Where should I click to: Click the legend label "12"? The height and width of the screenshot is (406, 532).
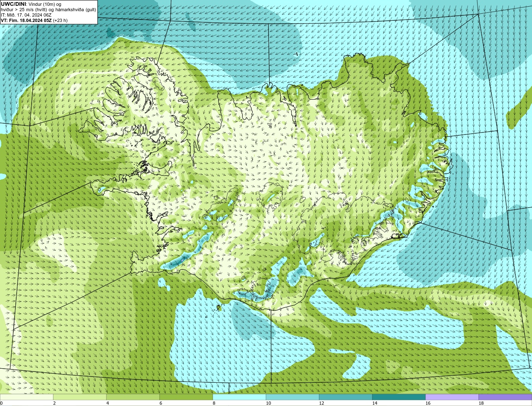coord(322,403)
